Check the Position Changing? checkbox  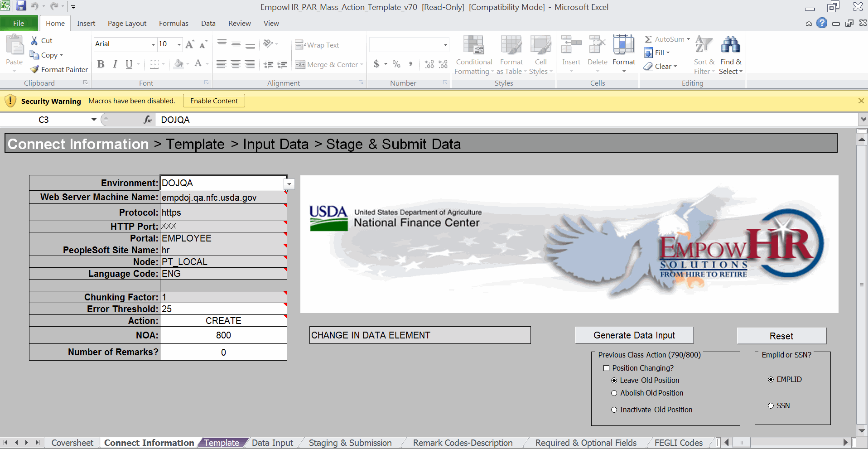pyautogui.click(x=606, y=368)
